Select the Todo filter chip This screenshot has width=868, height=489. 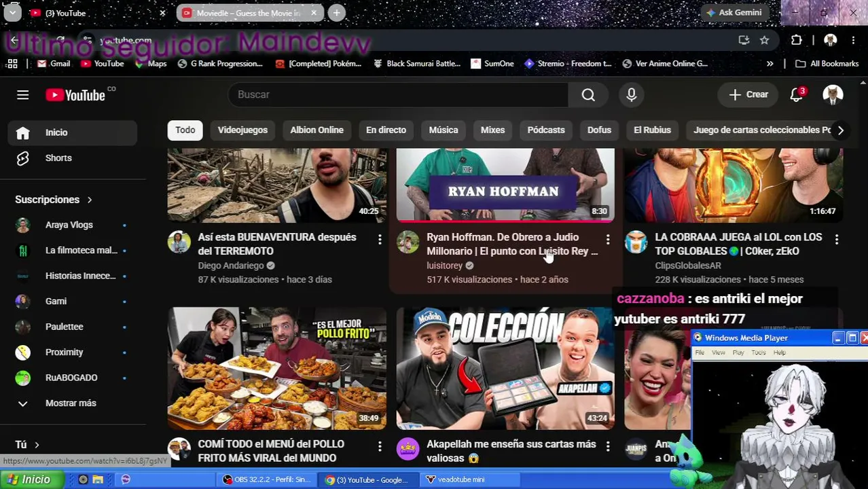[185, 130]
